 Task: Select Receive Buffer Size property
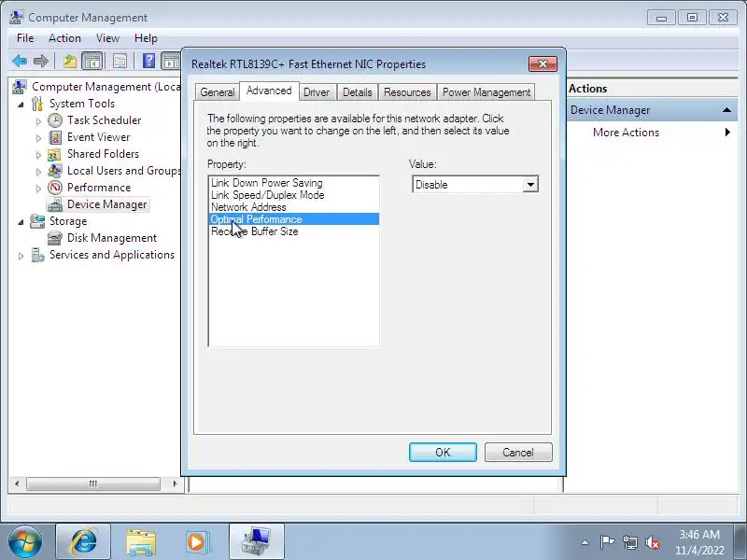[x=293, y=231]
